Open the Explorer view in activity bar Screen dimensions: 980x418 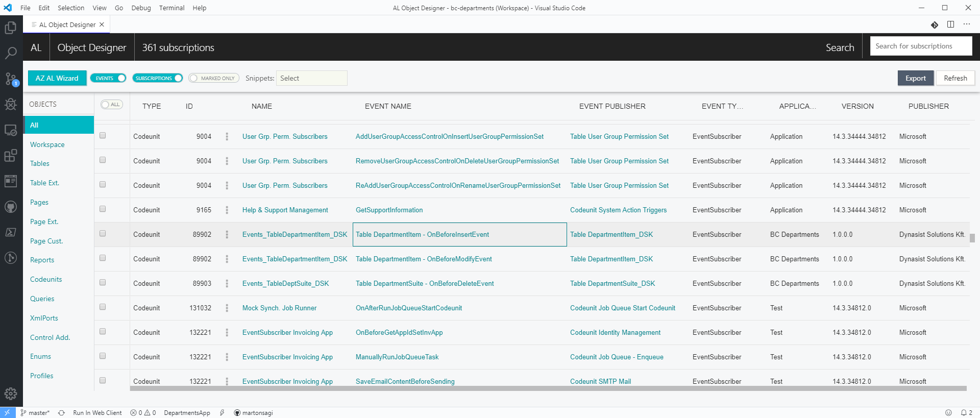point(11,28)
